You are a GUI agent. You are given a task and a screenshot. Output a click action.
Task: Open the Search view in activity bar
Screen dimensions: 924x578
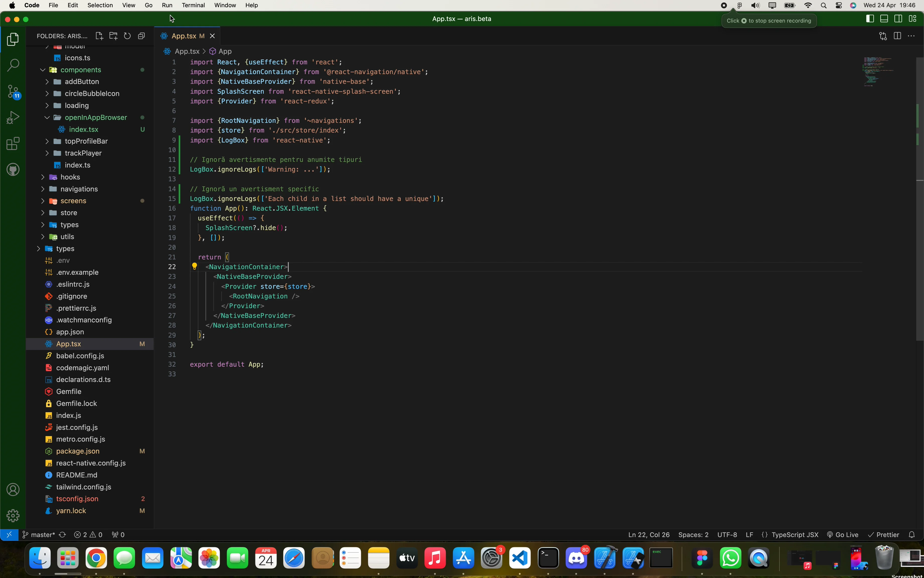(x=13, y=65)
